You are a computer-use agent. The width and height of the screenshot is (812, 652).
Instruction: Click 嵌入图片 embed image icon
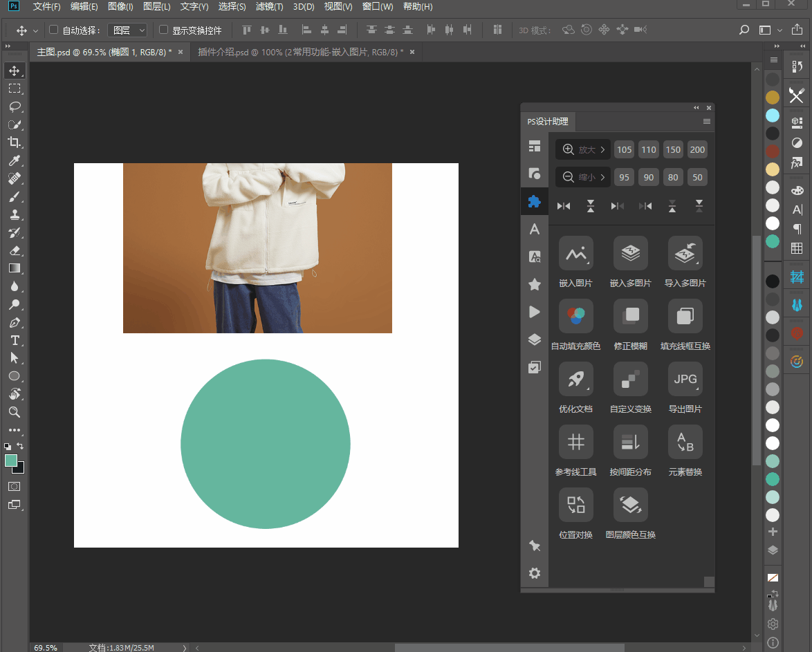pyautogui.click(x=576, y=253)
